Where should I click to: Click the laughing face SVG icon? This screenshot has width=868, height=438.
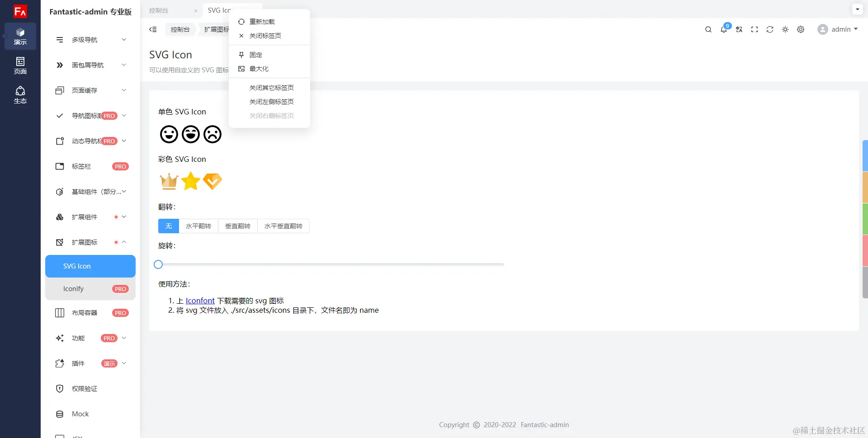coord(191,134)
